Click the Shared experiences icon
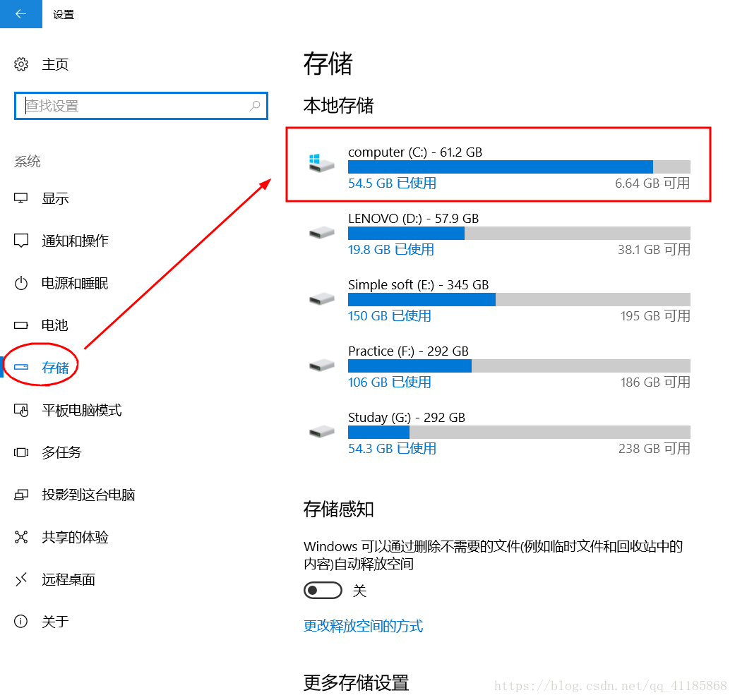The width and height of the screenshot is (735, 700). [21, 537]
